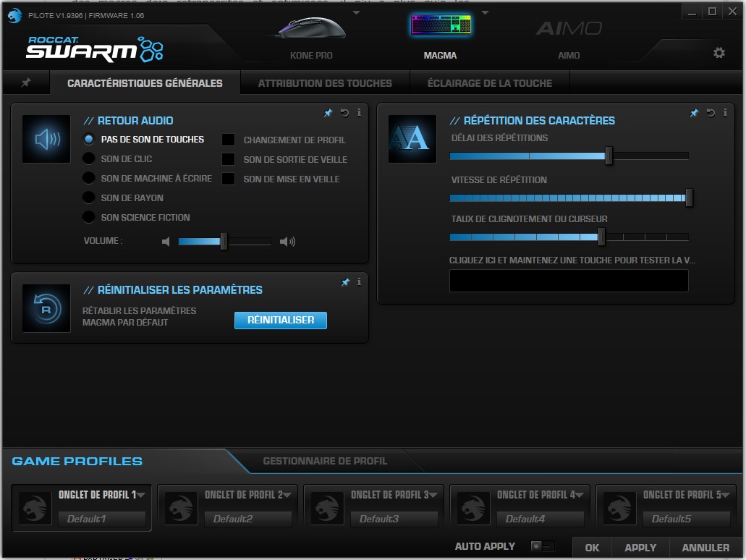Pin the RETOUR AUDIO panel
The height and width of the screenshot is (560, 746).
[x=329, y=113]
